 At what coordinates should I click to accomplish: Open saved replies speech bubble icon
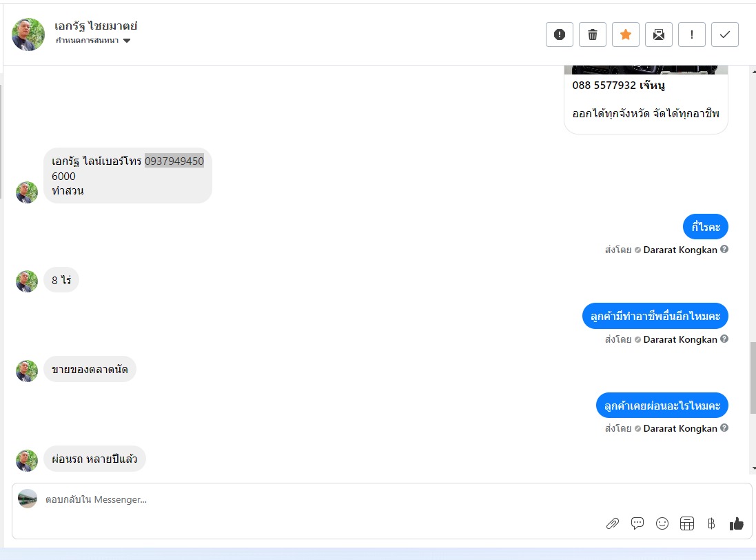(637, 523)
